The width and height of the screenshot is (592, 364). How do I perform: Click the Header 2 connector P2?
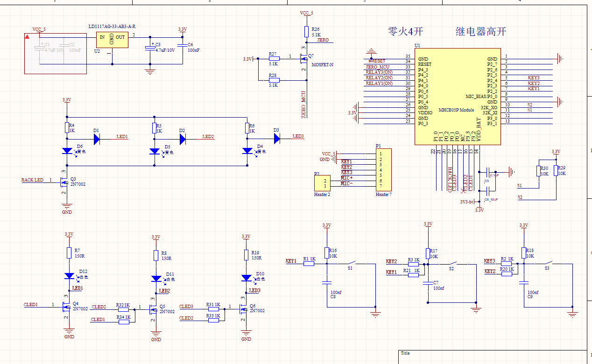[x=323, y=182]
